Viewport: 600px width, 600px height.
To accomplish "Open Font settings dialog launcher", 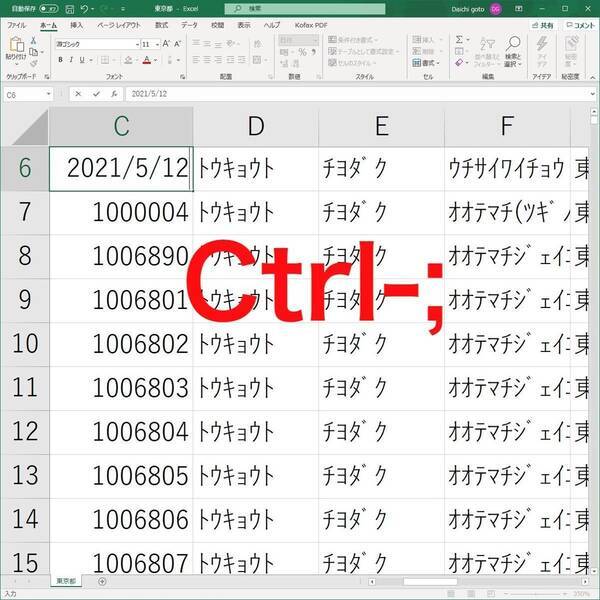I will pos(183,77).
